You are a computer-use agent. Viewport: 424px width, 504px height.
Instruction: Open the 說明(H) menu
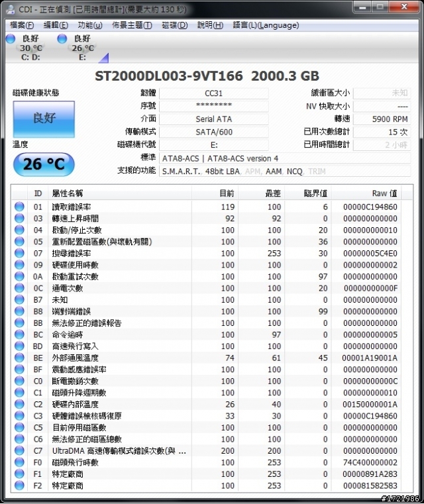(210, 25)
